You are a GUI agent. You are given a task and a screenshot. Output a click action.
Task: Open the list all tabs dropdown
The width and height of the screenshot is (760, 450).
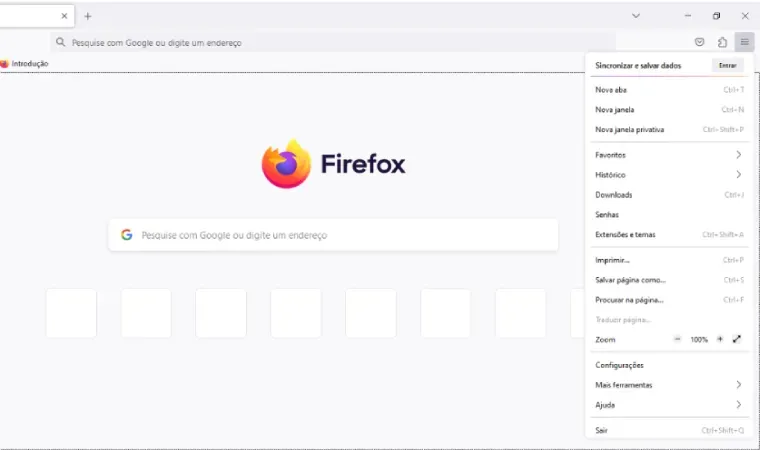tap(636, 16)
